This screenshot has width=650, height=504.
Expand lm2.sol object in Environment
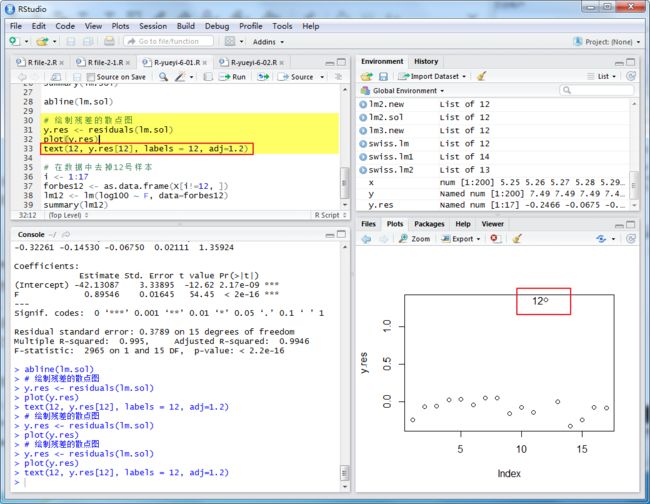363,117
